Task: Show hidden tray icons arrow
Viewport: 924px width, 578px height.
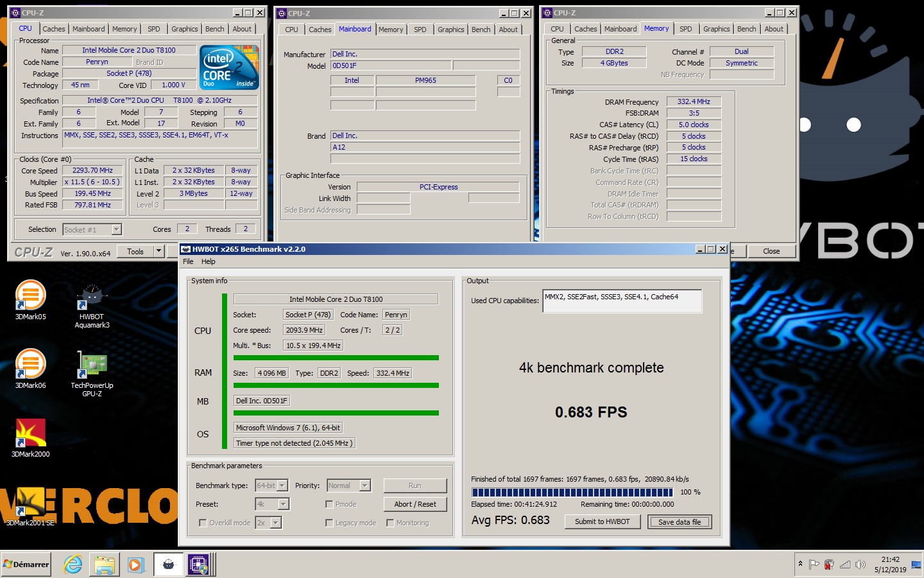Action: point(800,564)
